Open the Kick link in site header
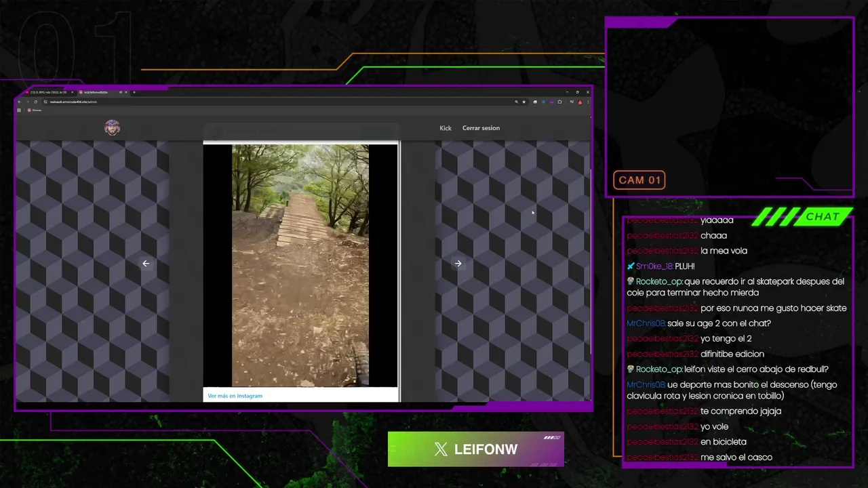The image size is (868, 488). click(446, 128)
